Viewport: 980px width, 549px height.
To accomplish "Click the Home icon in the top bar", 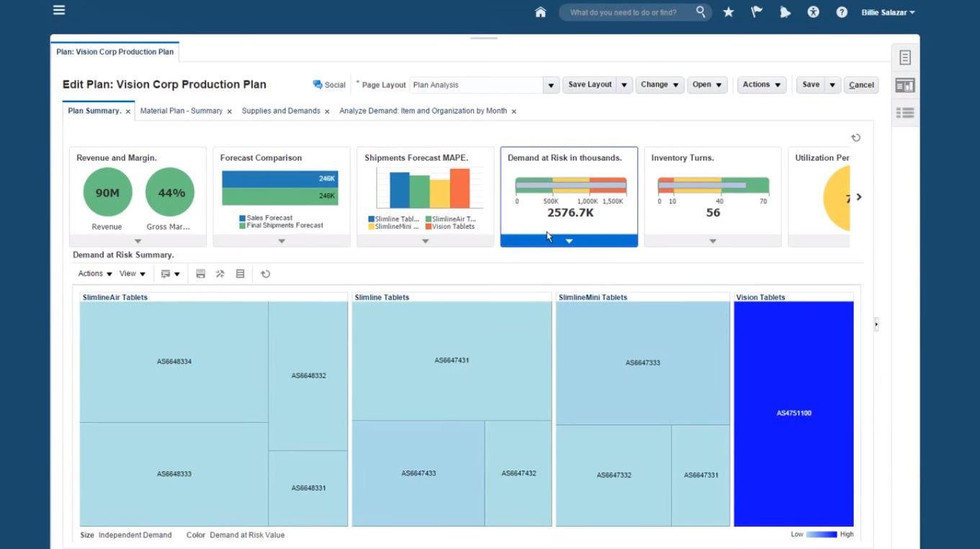I will 541,12.
